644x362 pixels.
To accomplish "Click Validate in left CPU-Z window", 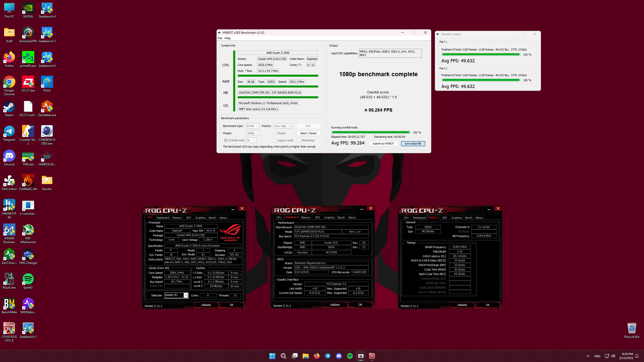I will pos(206,305).
